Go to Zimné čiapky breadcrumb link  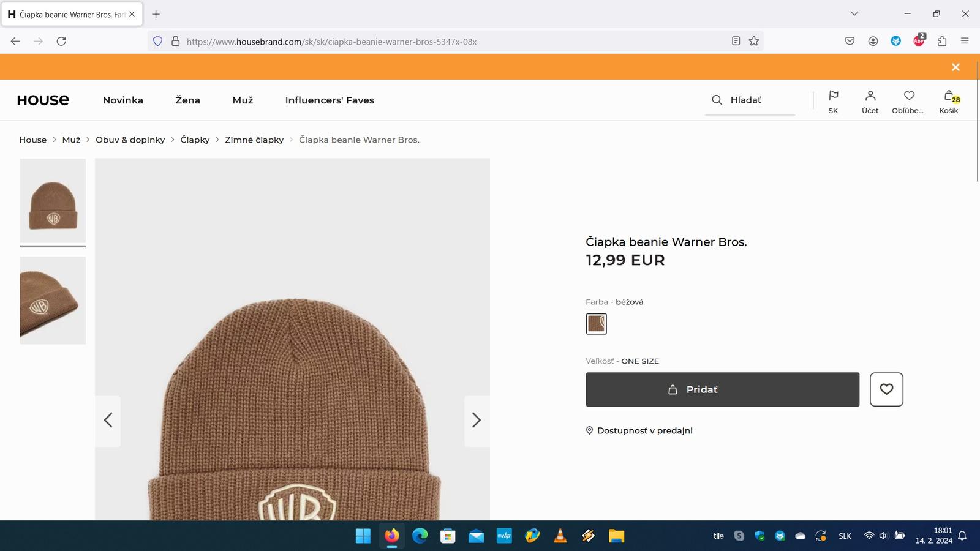click(x=254, y=140)
